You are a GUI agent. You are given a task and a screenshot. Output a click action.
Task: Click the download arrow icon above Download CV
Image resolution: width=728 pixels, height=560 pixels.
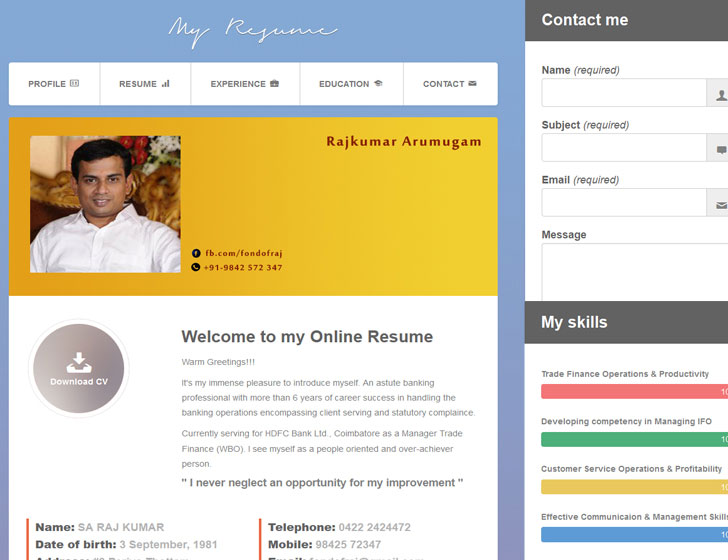click(x=79, y=362)
